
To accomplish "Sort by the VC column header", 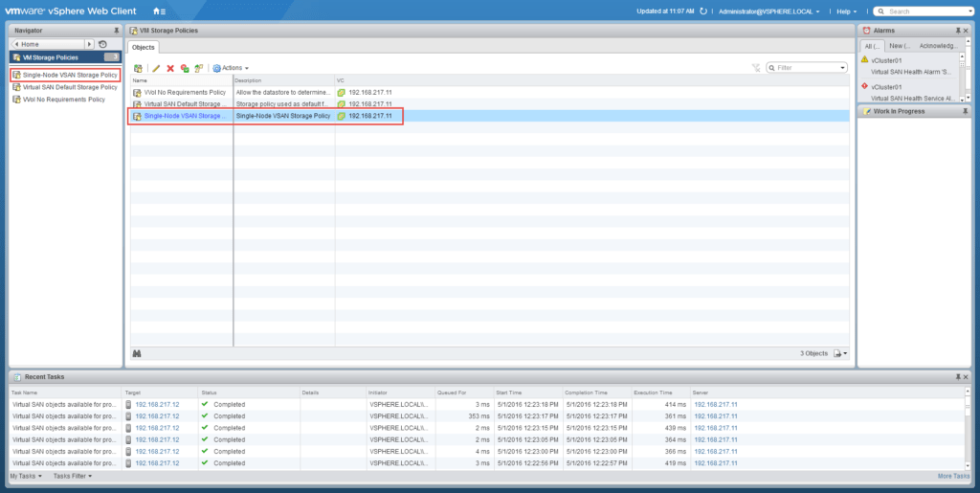I will click(591, 80).
